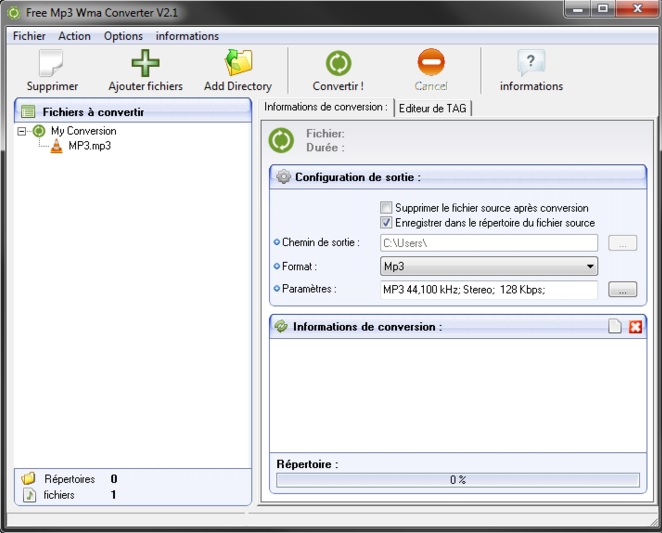The height and width of the screenshot is (533, 662).
Task: Click the blank page icon in Informations de conversion
Action: [615, 326]
